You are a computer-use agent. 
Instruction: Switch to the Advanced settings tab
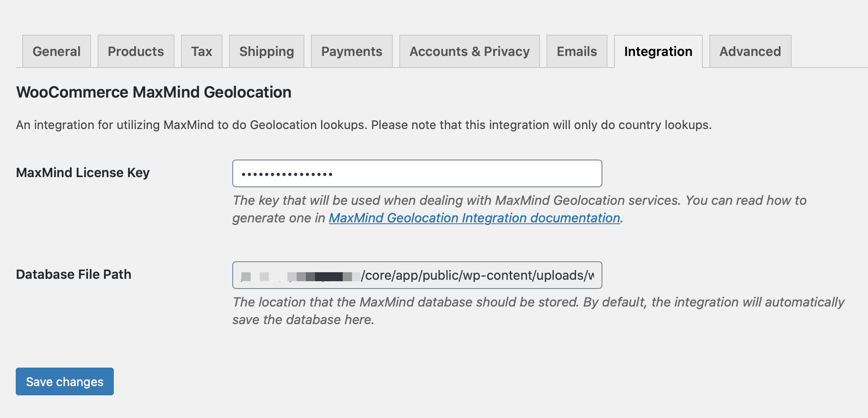point(750,51)
